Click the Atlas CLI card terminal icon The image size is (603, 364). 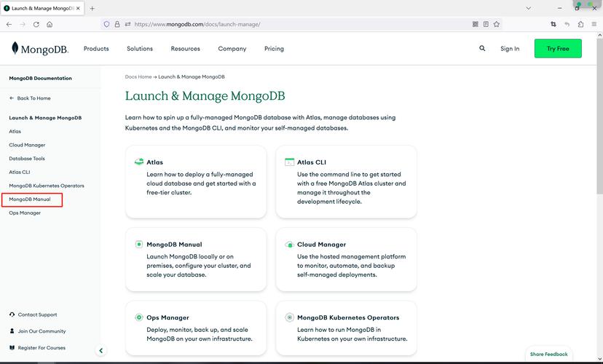tap(289, 162)
